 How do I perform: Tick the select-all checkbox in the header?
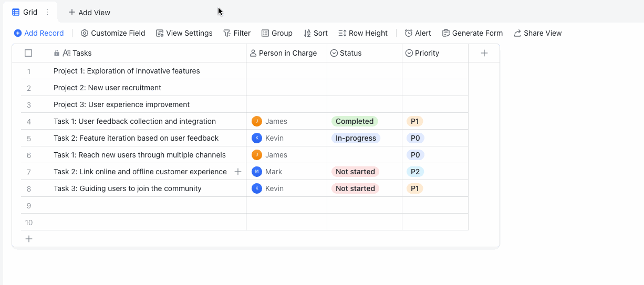coord(28,53)
